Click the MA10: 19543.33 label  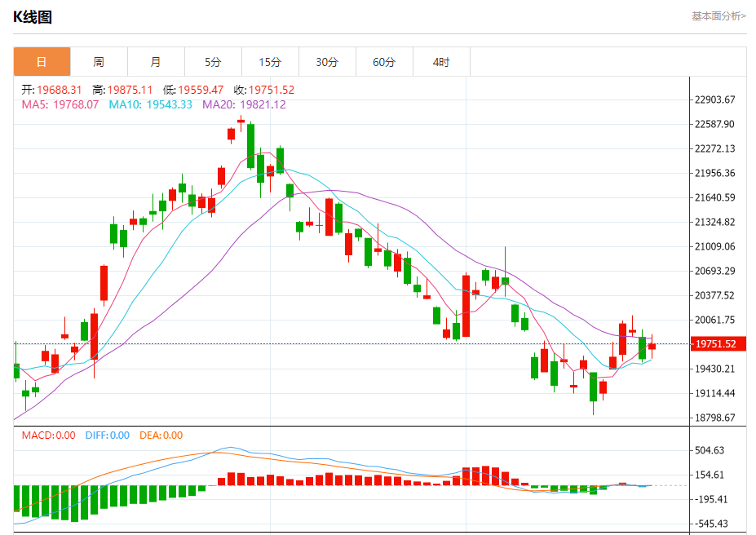point(150,104)
